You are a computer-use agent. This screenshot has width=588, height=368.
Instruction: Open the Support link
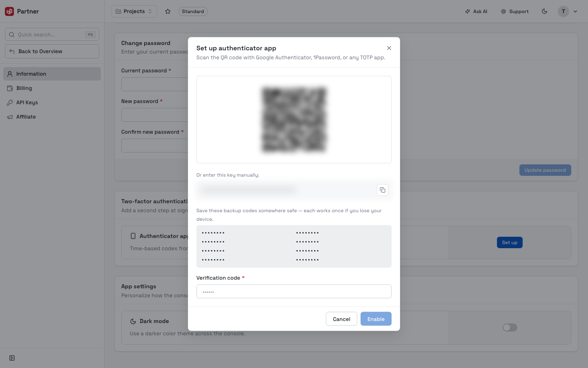(515, 11)
